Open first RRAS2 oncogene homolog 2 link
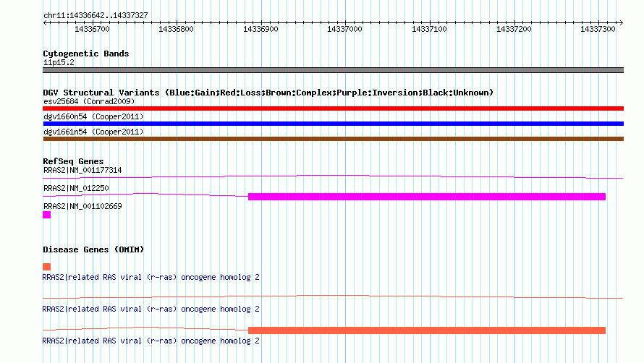 coord(151,277)
